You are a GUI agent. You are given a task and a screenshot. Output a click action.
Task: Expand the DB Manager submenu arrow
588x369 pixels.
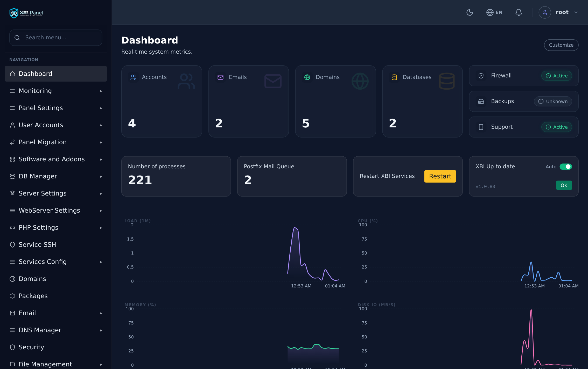coord(101,177)
